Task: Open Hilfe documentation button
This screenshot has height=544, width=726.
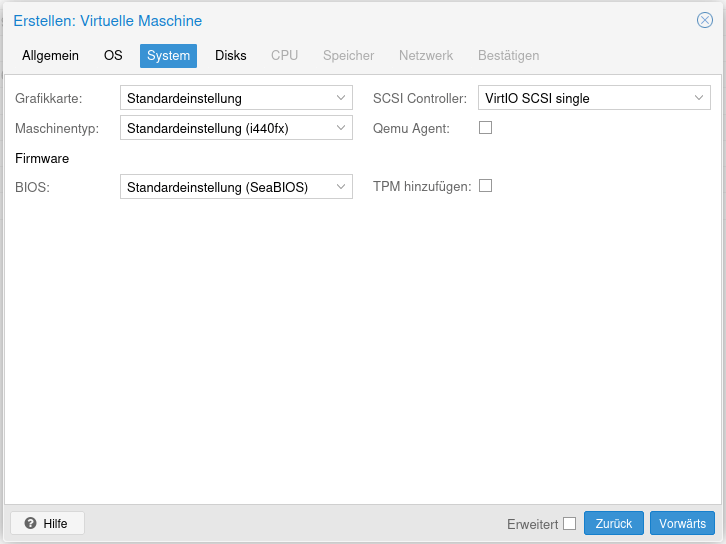Action: click(x=47, y=523)
